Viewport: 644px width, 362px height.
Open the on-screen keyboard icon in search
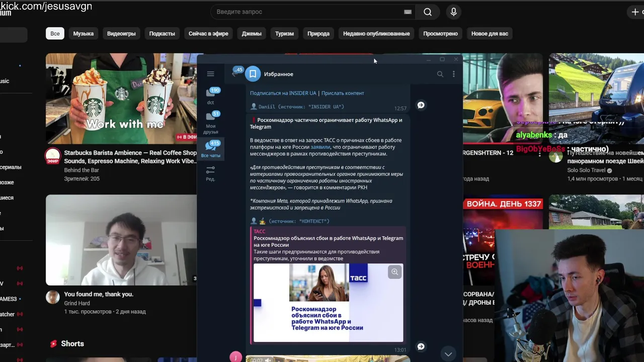408,12
